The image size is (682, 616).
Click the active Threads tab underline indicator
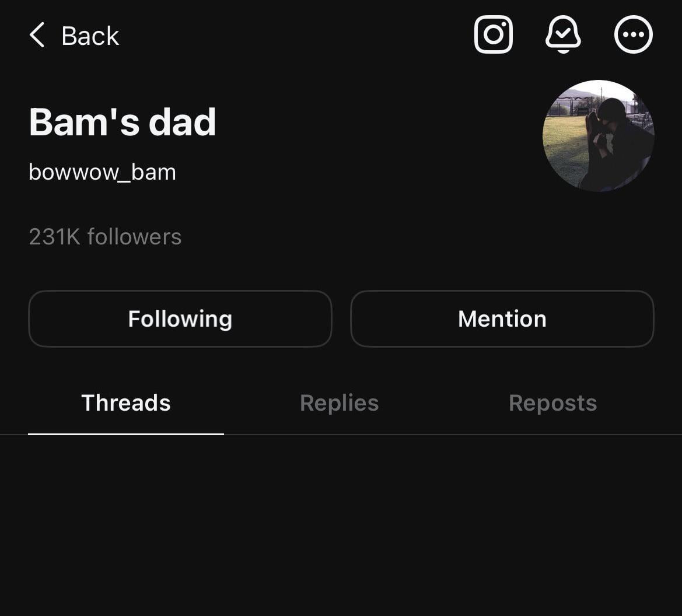coord(126,434)
